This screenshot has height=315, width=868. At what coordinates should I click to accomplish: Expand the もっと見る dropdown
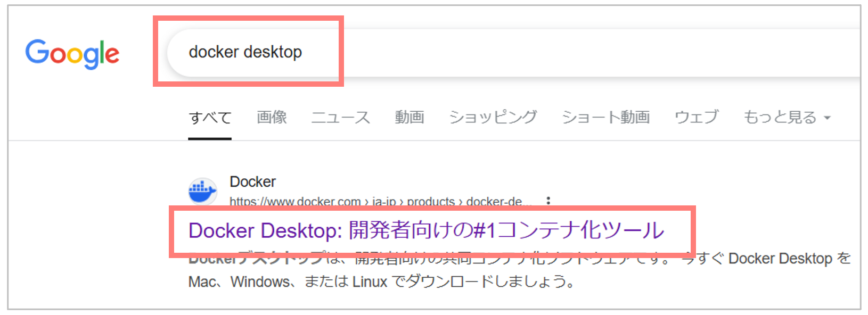tap(787, 117)
